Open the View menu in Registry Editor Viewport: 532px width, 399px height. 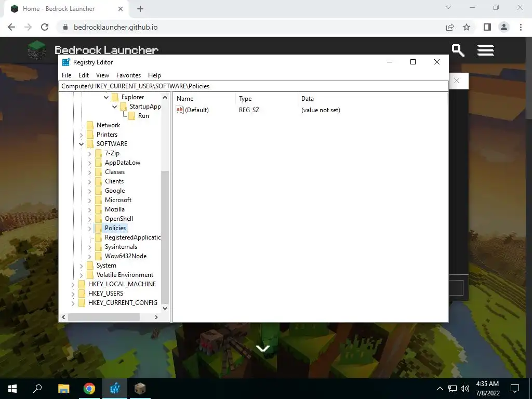click(102, 75)
